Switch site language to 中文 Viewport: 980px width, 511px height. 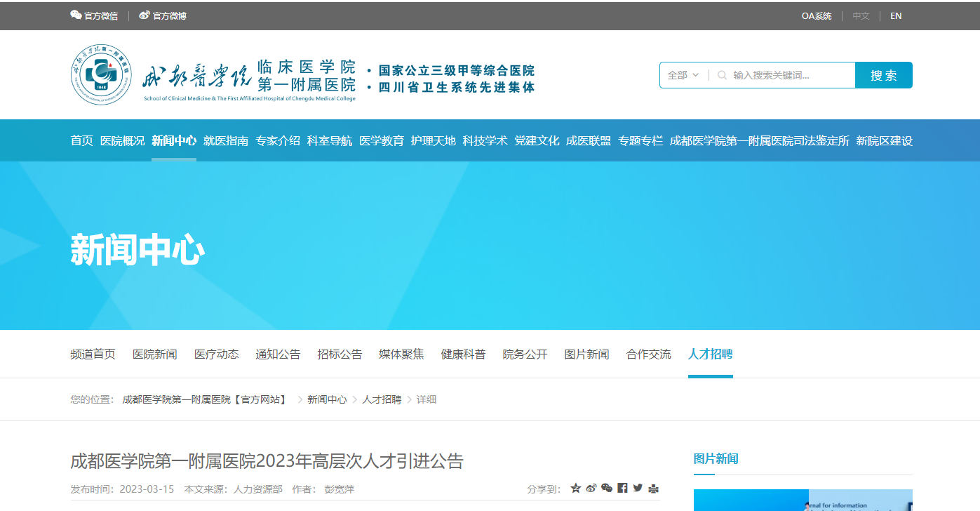(861, 15)
